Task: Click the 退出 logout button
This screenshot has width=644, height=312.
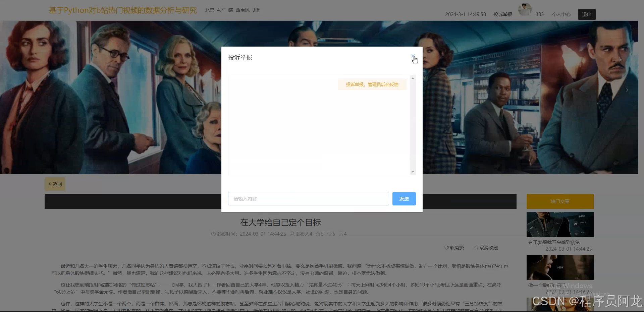Action: [x=587, y=14]
